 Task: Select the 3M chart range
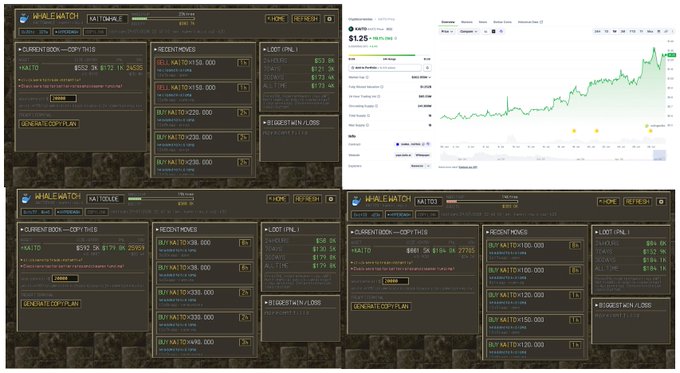(623, 32)
